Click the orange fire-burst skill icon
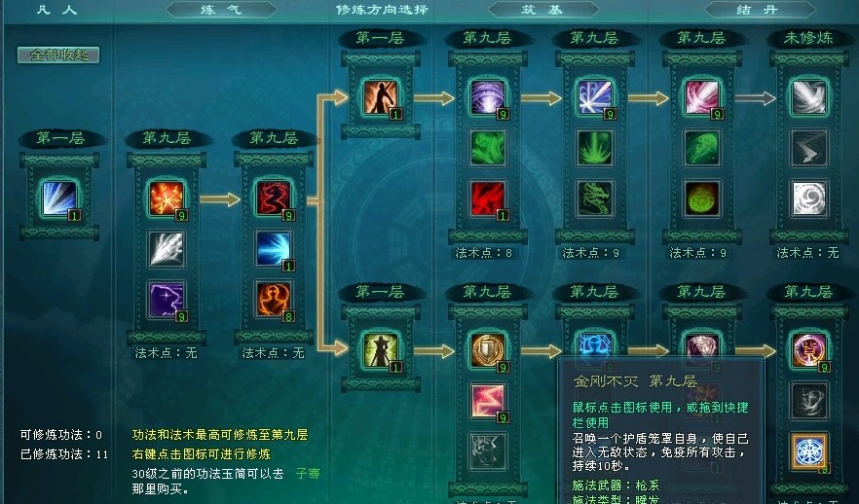 point(167,198)
